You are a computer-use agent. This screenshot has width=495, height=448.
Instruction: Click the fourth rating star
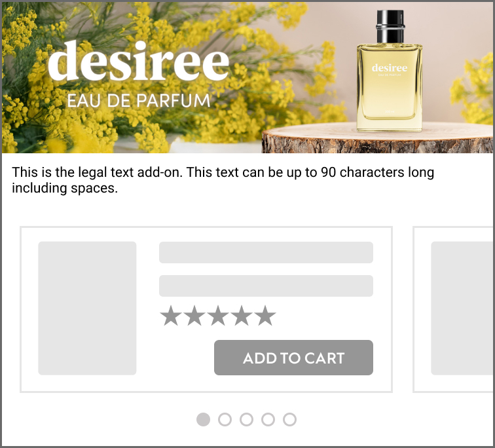pyautogui.click(x=242, y=316)
